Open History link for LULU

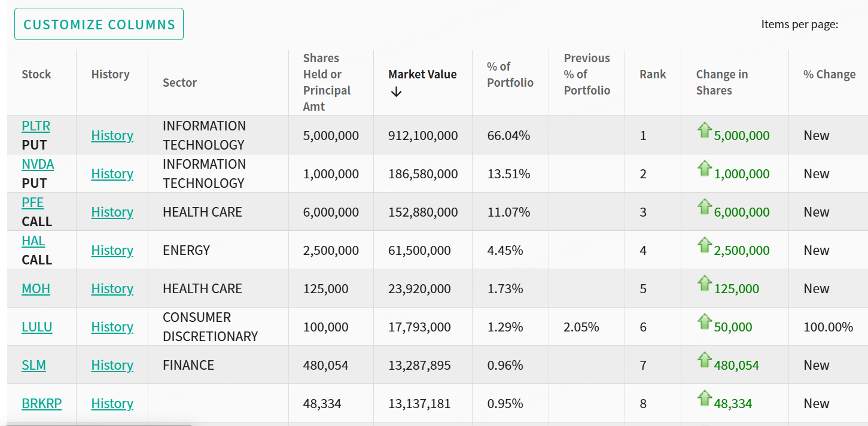112,327
